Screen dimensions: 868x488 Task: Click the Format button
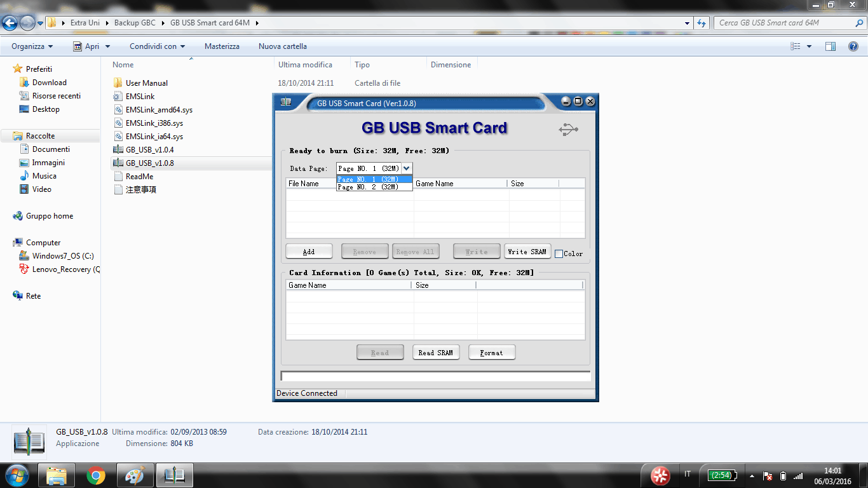(x=492, y=353)
